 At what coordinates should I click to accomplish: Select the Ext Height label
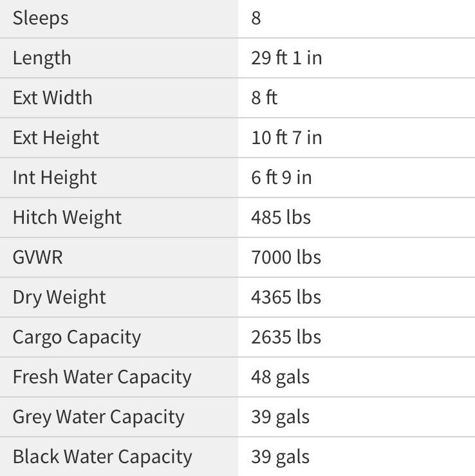click(x=56, y=138)
